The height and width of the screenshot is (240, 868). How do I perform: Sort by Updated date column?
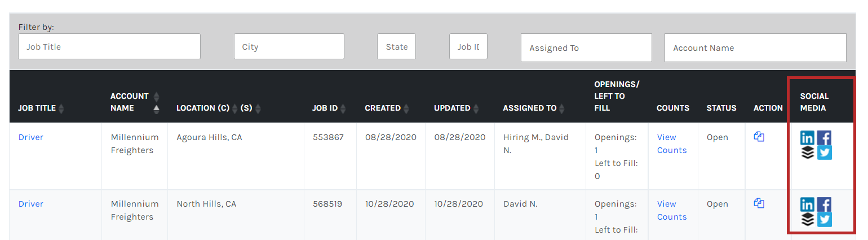click(476, 108)
